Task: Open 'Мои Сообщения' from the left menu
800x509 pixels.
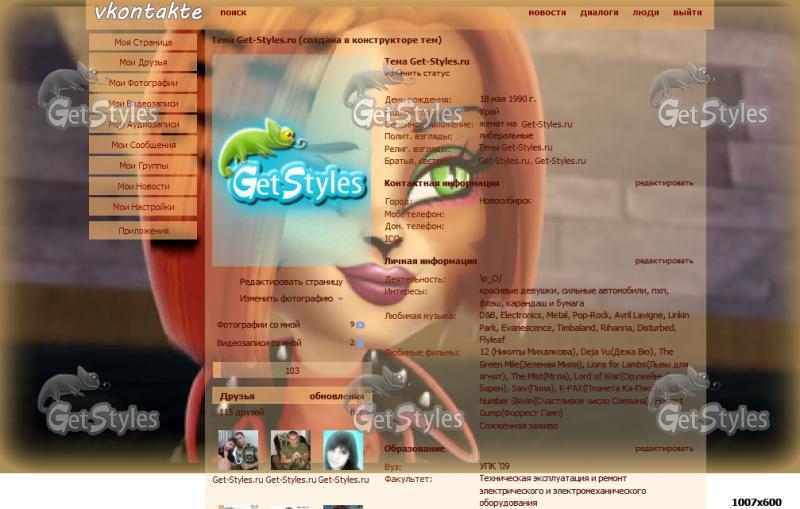Action: pyautogui.click(x=143, y=145)
